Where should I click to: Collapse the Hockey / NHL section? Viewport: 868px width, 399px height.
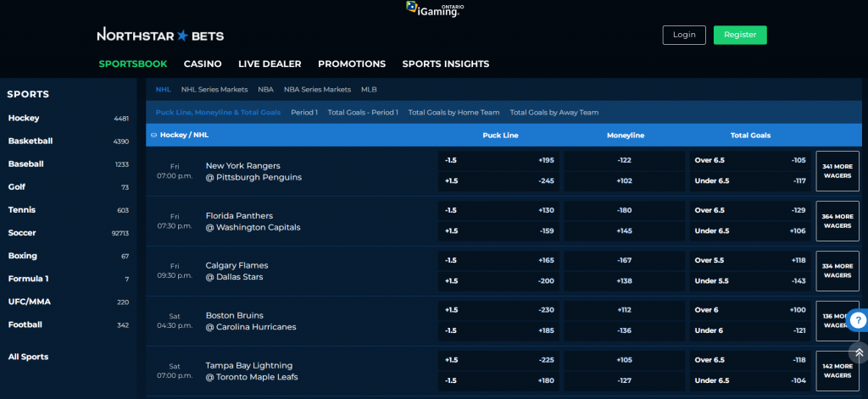(x=154, y=135)
